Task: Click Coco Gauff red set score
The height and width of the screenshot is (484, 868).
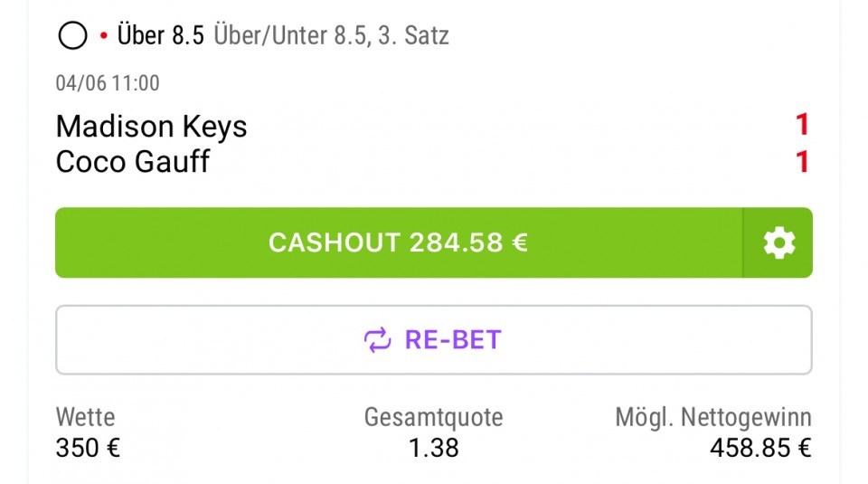Action: pyautogui.click(x=802, y=162)
